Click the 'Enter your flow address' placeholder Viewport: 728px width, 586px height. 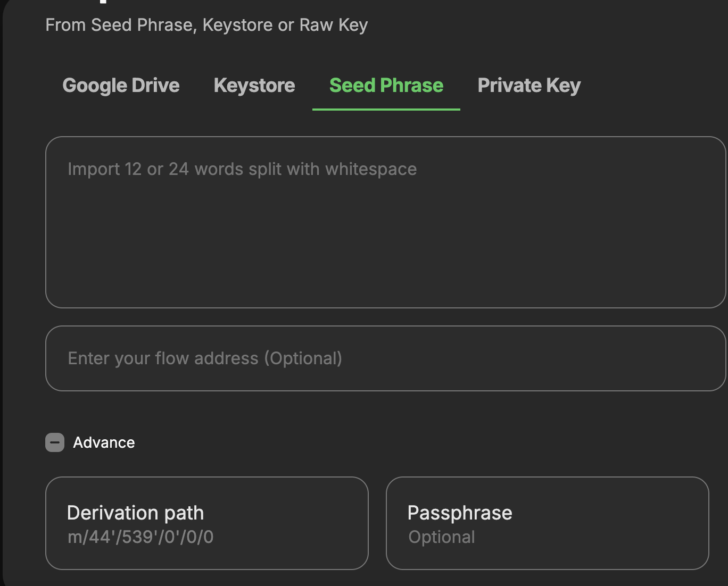(x=205, y=358)
